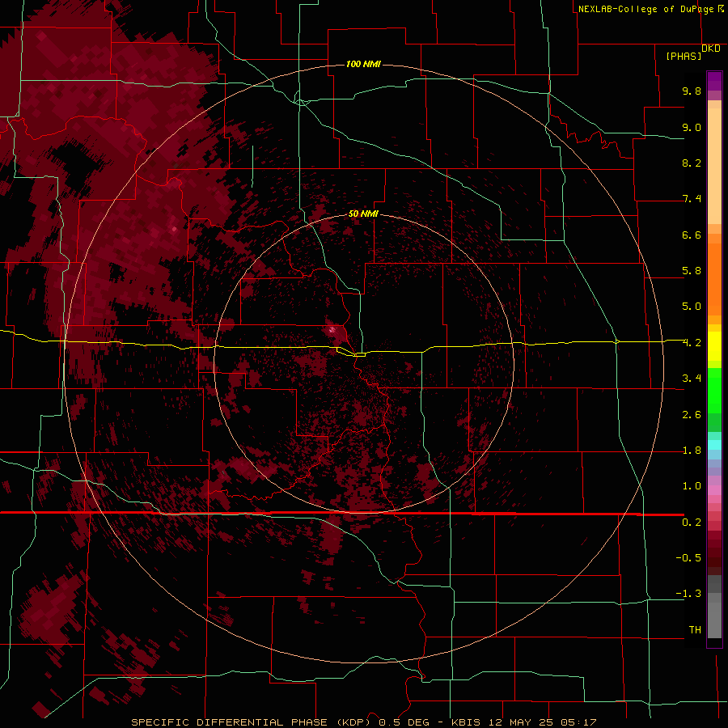Click the 1.8 scale value
728x728 pixels.
692,451
